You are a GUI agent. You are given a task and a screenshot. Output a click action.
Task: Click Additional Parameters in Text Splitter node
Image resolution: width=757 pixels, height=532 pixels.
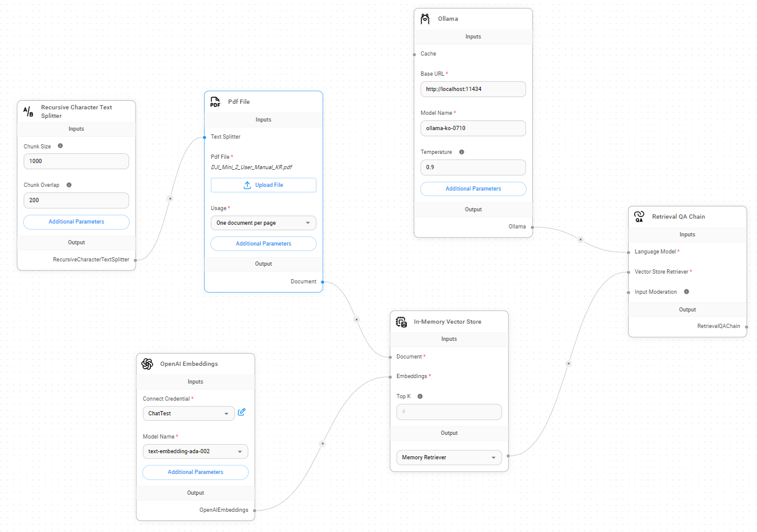pyautogui.click(x=76, y=222)
